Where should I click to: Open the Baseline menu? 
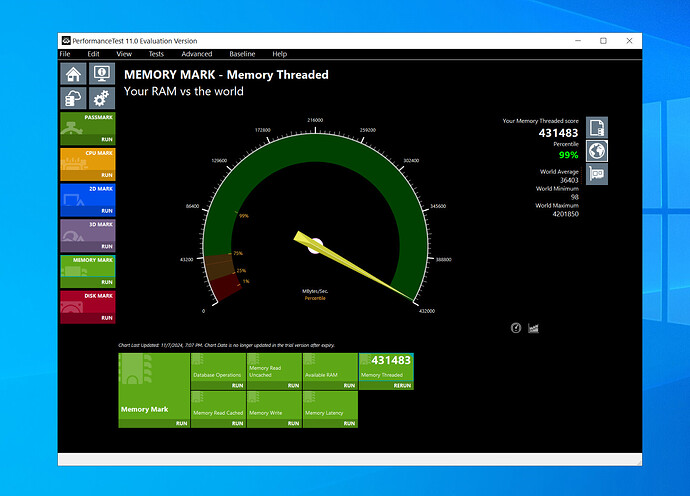[242, 54]
